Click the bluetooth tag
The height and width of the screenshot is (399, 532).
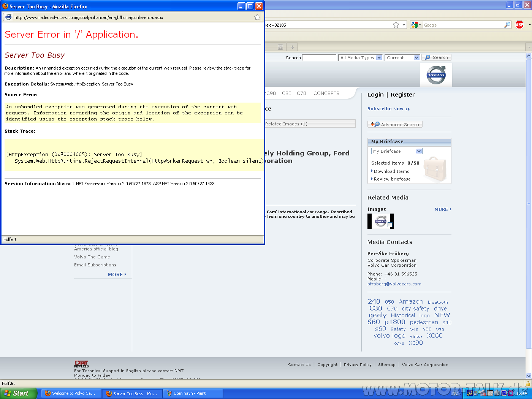pos(438,302)
